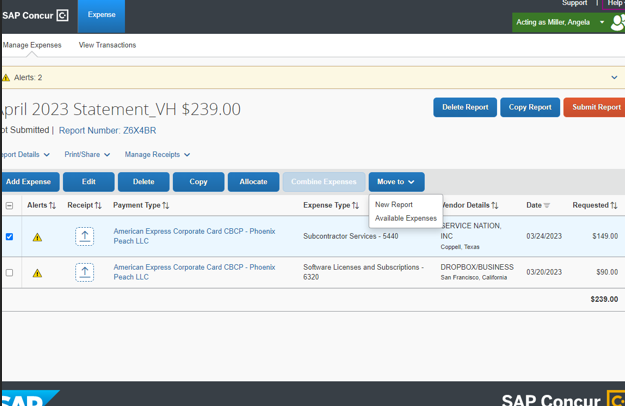Sort by Vendor Details column arrows
625x406 pixels.
click(x=495, y=206)
